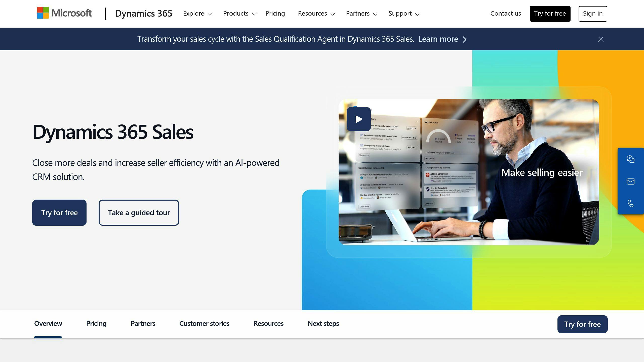The width and height of the screenshot is (644, 362).
Task: Click the Make selling easier caption
Action: pyautogui.click(x=542, y=172)
